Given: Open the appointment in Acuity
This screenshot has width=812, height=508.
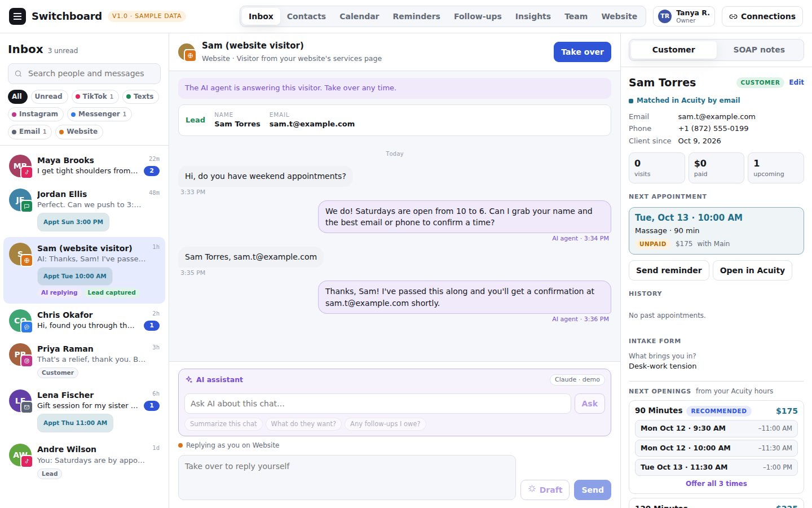Looking at the screenshot, I should (752, 270).
